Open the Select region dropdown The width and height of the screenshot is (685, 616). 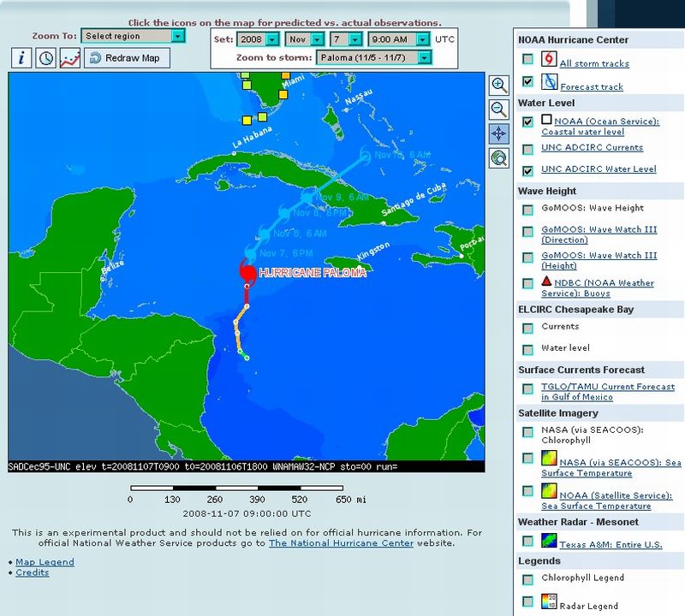(x=134, y=36)
